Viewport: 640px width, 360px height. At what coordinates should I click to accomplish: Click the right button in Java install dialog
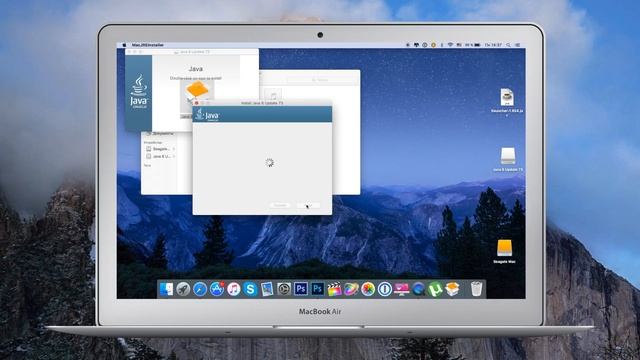[308, 205]
